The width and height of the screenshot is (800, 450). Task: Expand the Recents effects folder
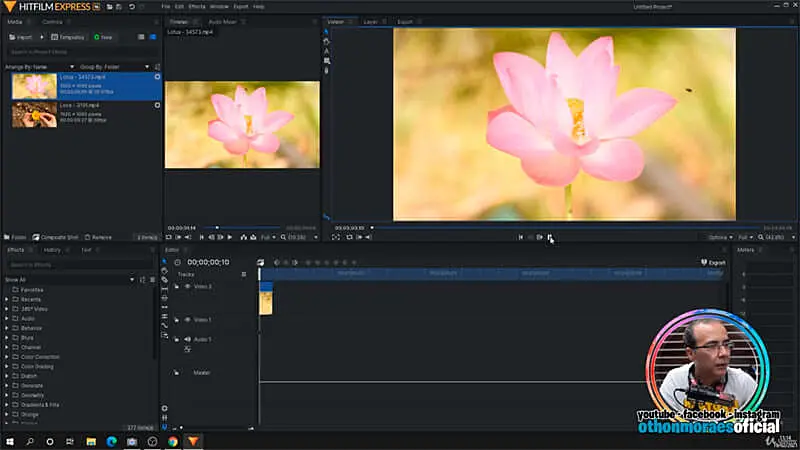click(x=7, y=299)
